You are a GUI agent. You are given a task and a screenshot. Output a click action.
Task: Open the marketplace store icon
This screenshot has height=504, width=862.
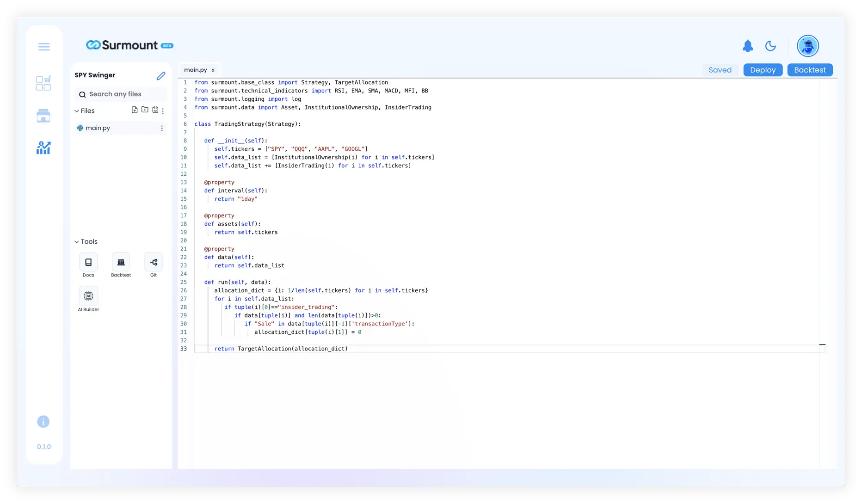point(43,116)
